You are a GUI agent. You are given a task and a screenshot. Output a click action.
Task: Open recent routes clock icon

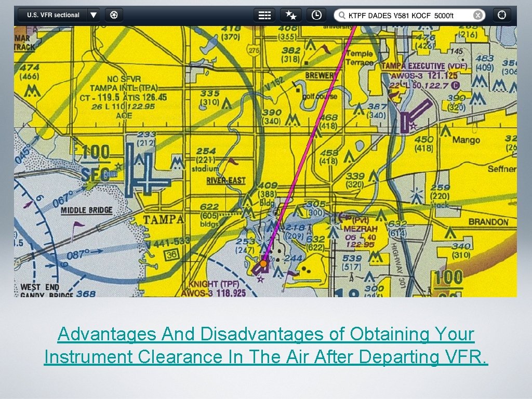tap(316, 15)
